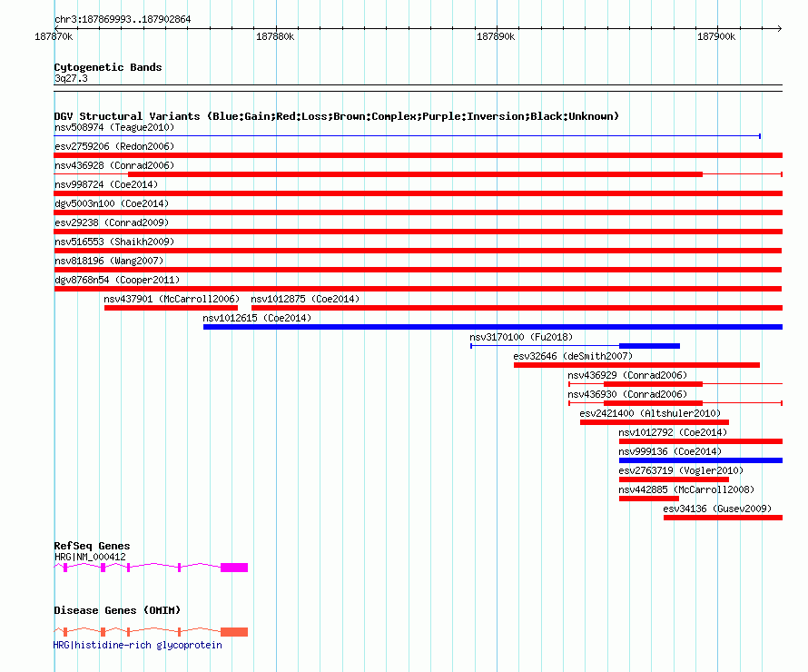Viewport: 808px width, 672px height.
Task: Click the red bar under esv34136
Action: pyautogui.click(x=723, y=518)
